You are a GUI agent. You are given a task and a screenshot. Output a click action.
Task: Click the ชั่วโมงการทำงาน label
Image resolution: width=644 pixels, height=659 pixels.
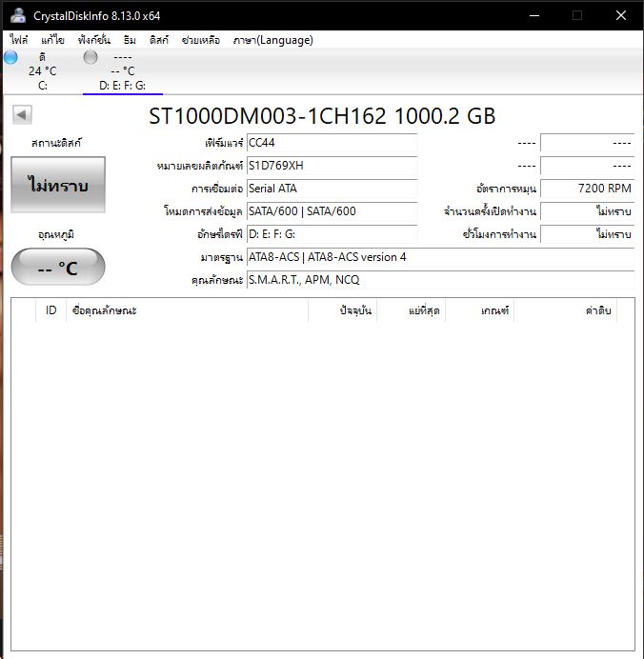tap(499, 233)
